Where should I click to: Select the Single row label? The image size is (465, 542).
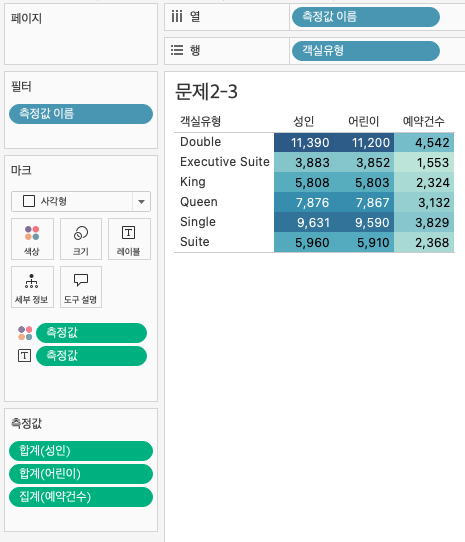pos(198,222)
